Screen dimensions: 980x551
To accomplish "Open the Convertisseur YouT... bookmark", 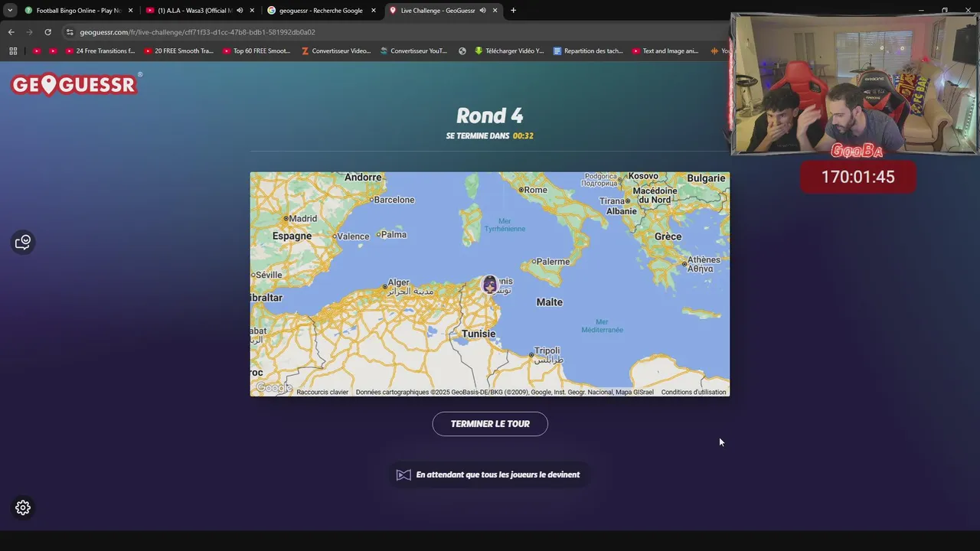I will [x=413, y=51].
